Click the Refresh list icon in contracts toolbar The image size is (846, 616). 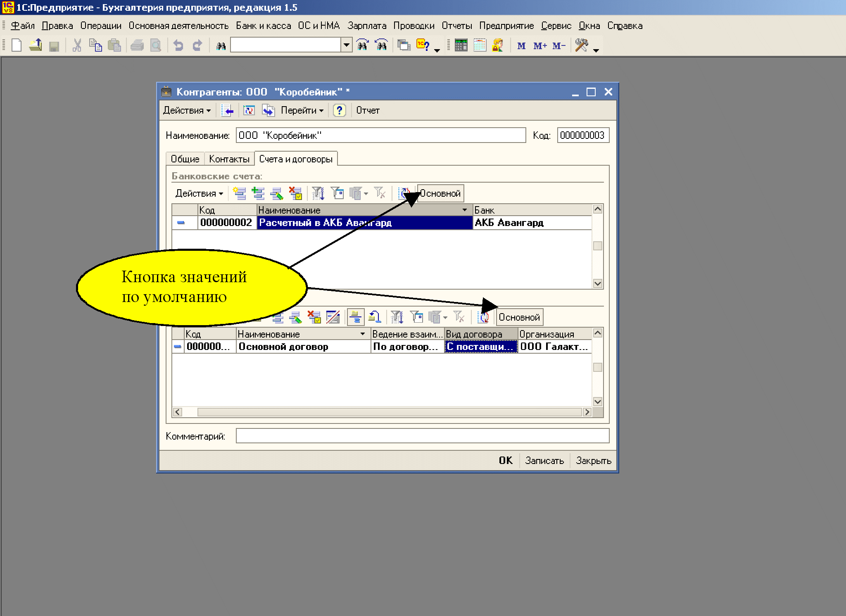(483, 317)
